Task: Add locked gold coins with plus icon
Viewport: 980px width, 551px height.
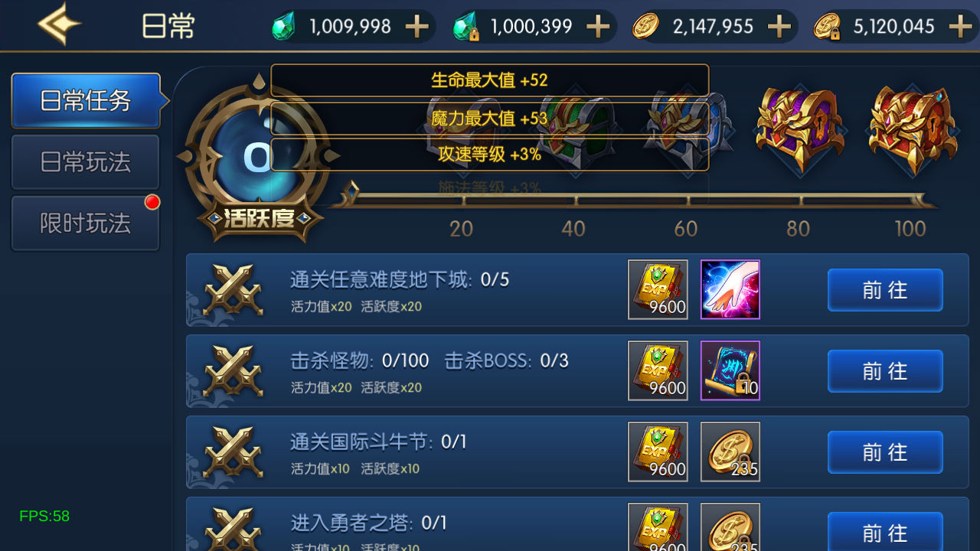Action: coord(960,27)
